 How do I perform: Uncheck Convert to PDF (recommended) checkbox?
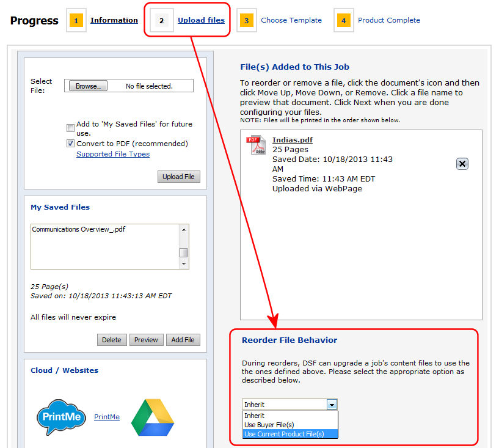point(71,144)
